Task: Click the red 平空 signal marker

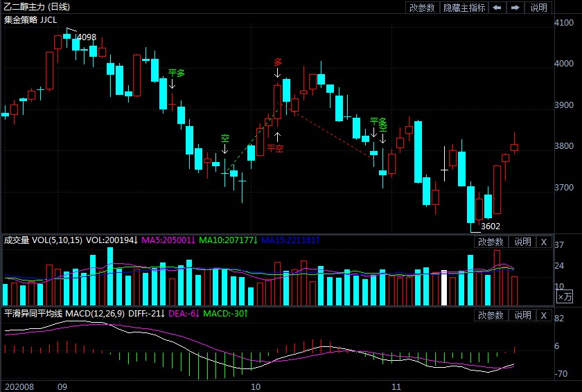Action: click(276, 148)
